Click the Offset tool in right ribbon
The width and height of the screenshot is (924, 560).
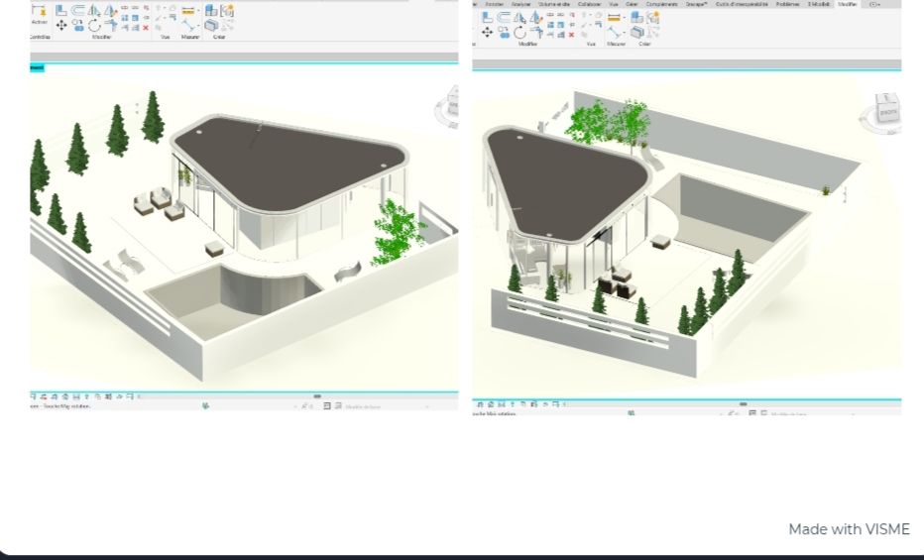[504, 18]
